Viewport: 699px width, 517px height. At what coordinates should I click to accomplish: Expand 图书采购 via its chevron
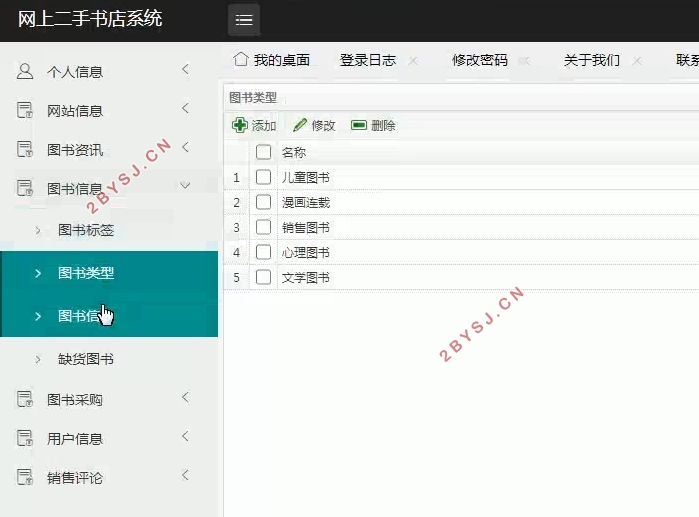tap(185, 397)
